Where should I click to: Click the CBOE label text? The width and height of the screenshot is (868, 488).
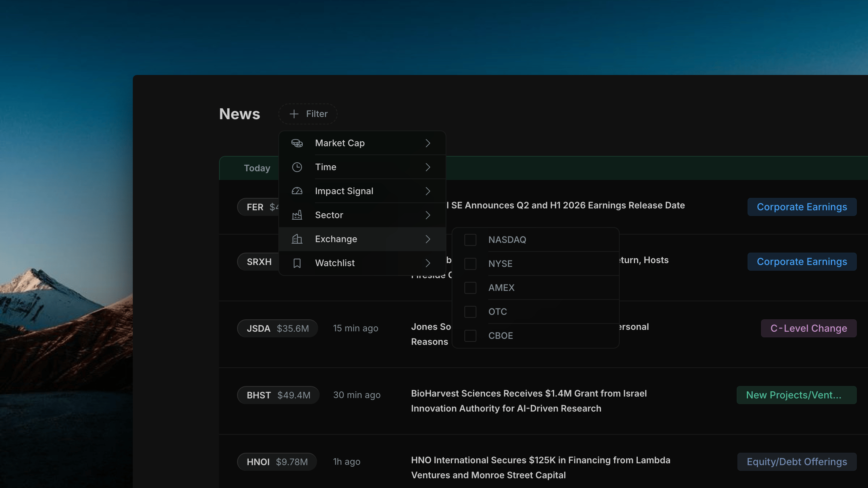tap(501, 336)
